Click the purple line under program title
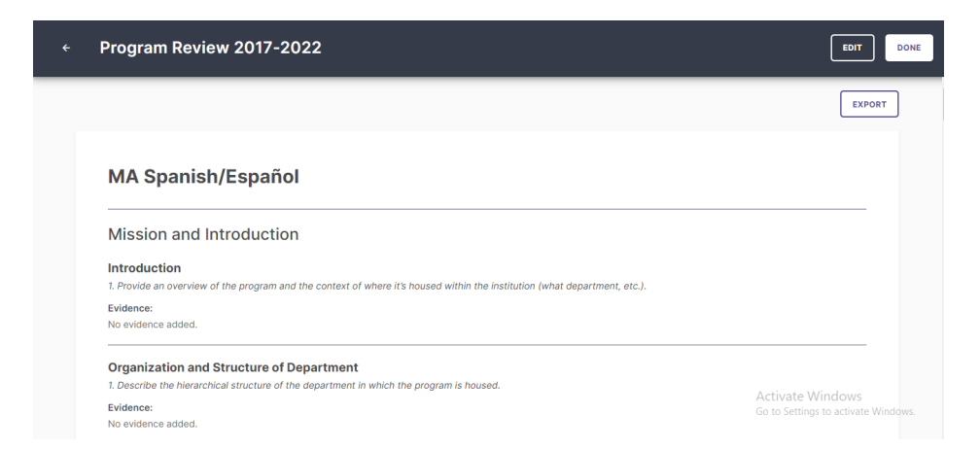This screenshot has height=449, width=980. pos(487,209)
